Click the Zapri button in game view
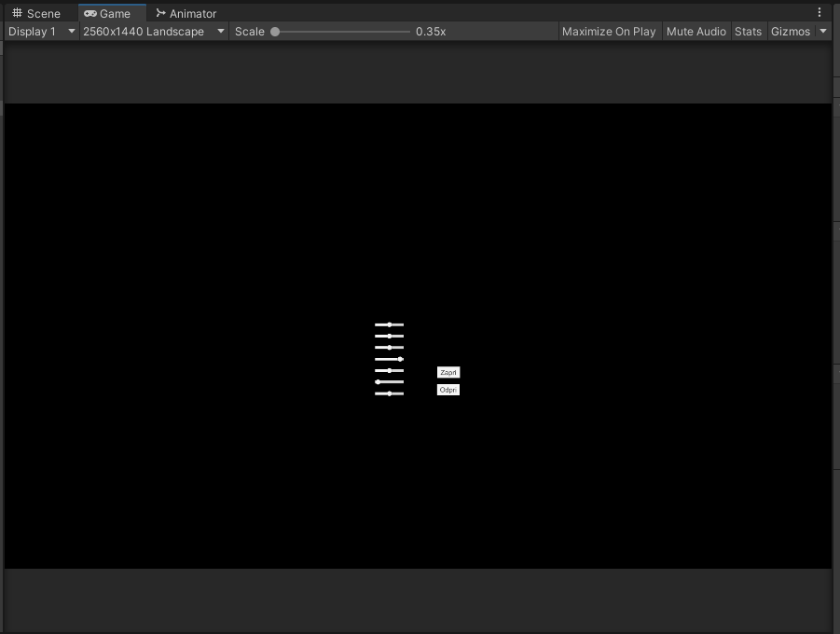The image size is (840, 634). [x=448, y=373]
